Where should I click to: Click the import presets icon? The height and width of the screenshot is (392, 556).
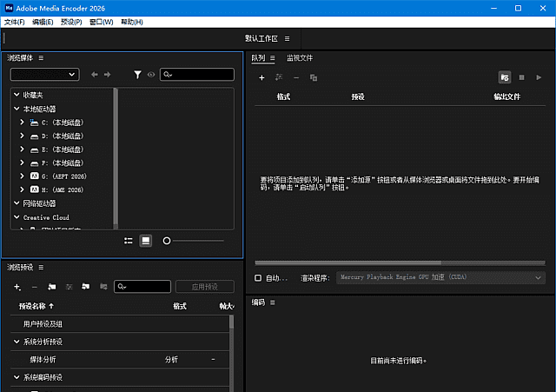click(86, 286)
